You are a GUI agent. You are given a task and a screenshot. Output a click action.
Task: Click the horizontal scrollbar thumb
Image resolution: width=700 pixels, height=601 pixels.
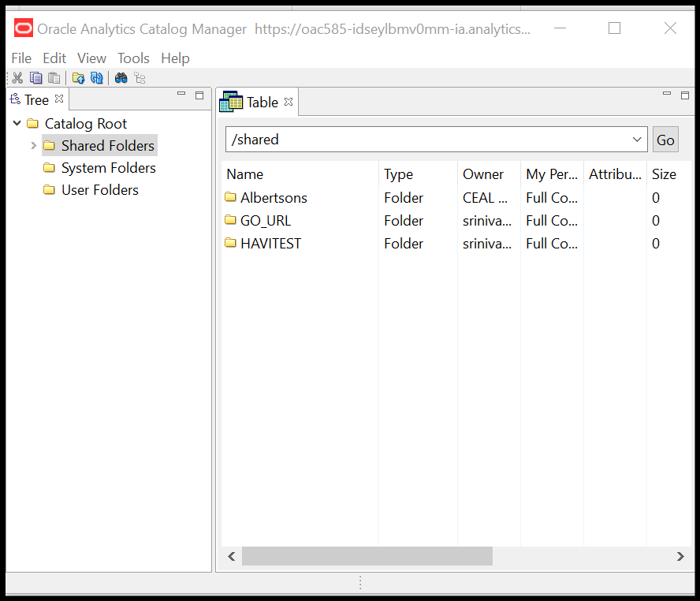[x=367, y=556]
